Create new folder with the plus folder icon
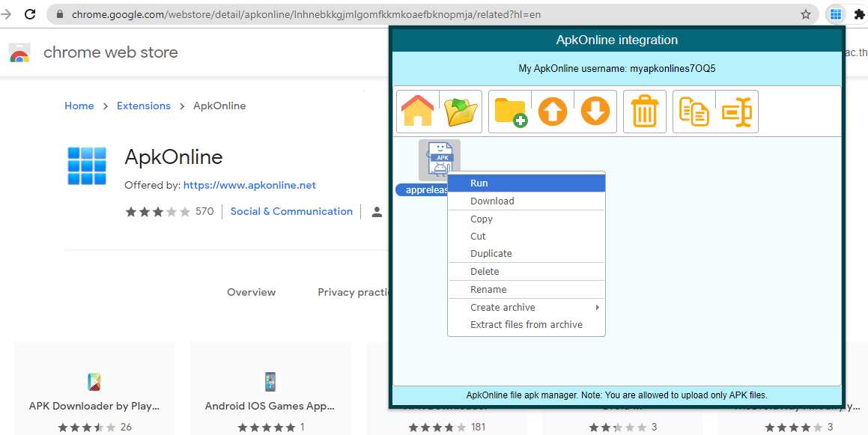Image resolution: width=868 pixels, height=435 pixels. (x=510, y=112)
